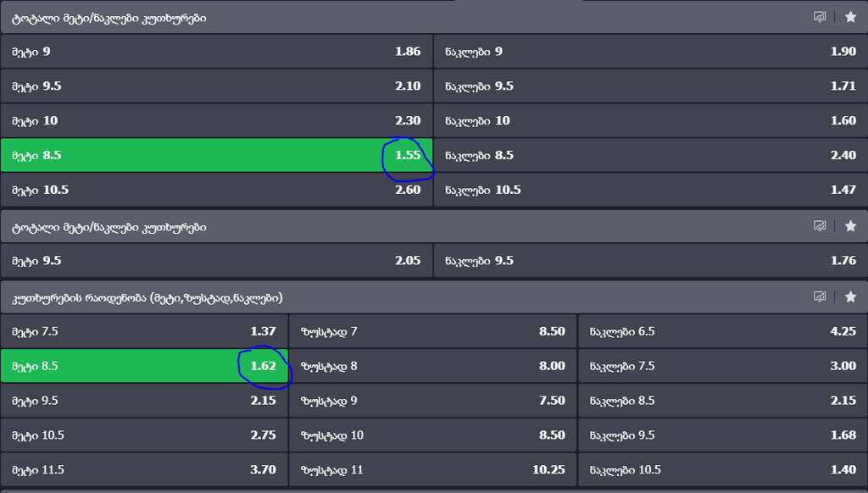The width and height of the screenshot is (868, 493).
Task: Deselect the green მეტი 8.5 bet at 1.55
Action: [x=216, y=155]
